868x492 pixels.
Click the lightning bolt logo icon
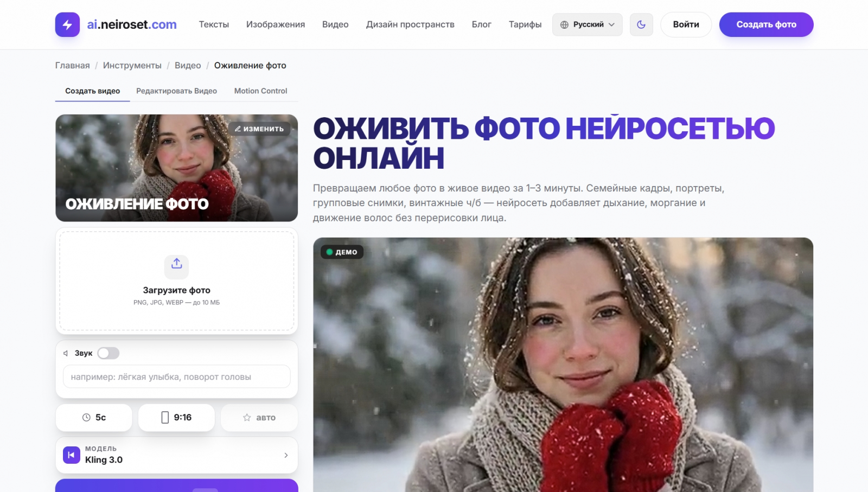67,24
